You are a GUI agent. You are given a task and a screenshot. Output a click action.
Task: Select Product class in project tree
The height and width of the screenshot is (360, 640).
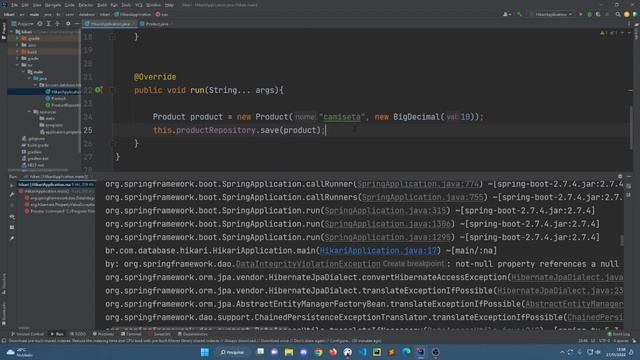coord(56,98)
